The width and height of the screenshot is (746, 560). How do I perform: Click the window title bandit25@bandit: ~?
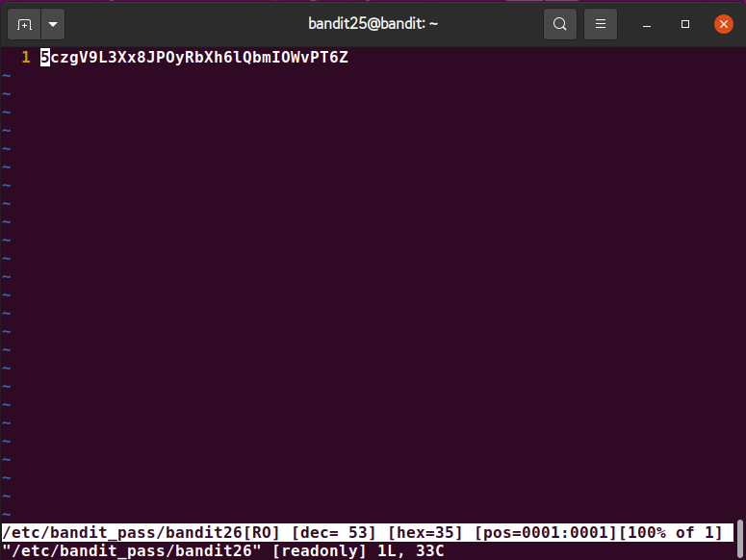(x=373, y=23)
